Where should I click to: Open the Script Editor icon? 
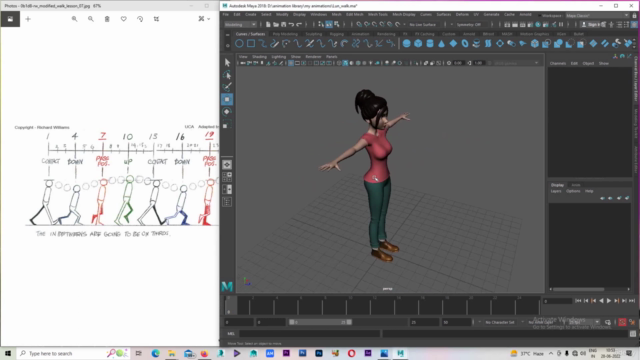tap(633, 333)
